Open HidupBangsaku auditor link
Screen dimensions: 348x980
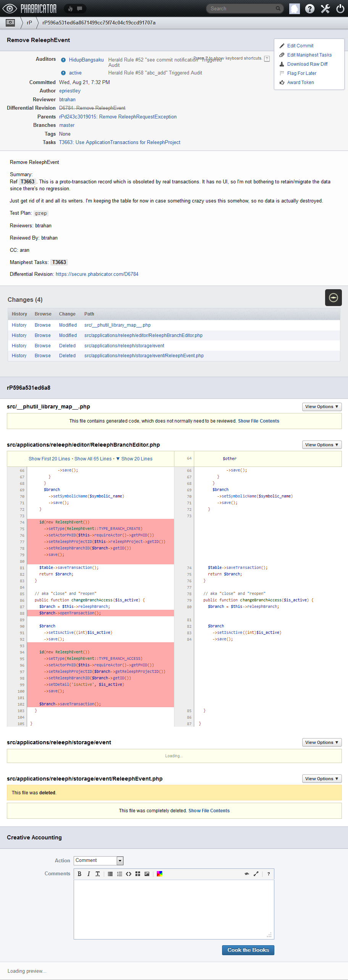point(86,60)
